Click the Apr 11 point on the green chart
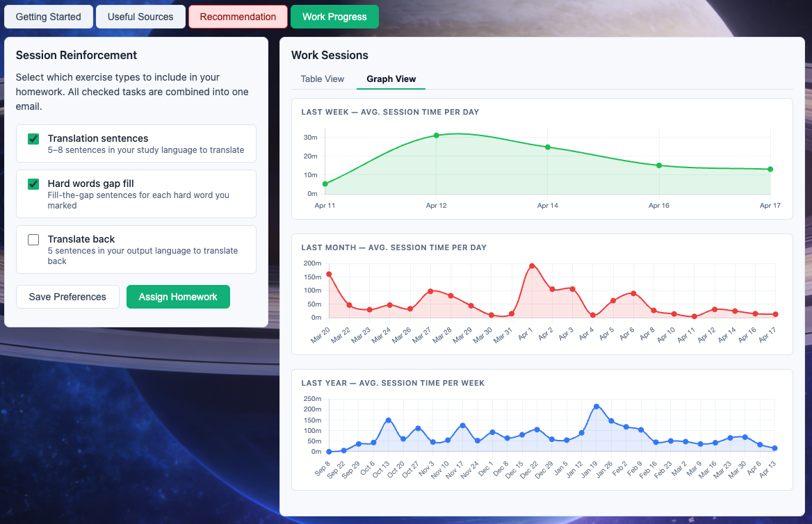 pos(325,184)
